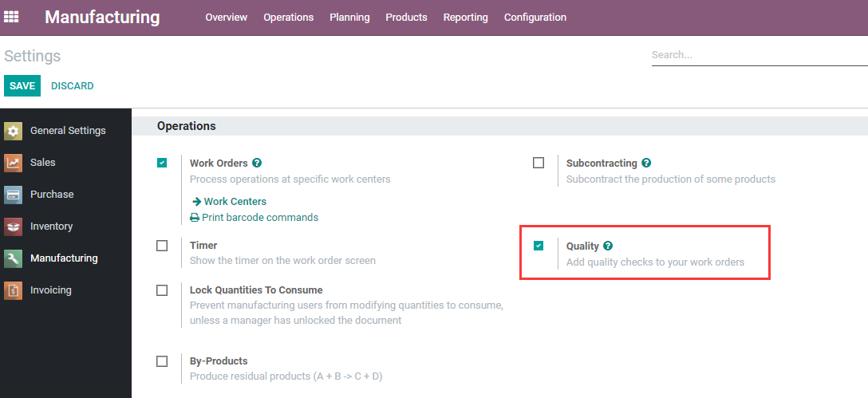
Task: Click the Manufacturing wrench icon in sidebar
Action: (x=14, y=258)
